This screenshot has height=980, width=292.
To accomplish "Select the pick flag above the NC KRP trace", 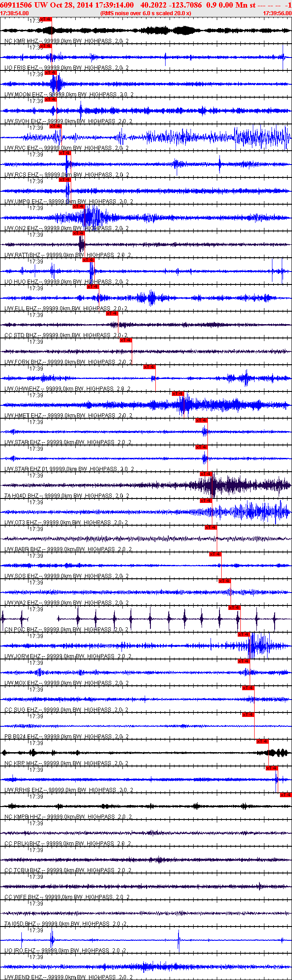I will 263,741.
